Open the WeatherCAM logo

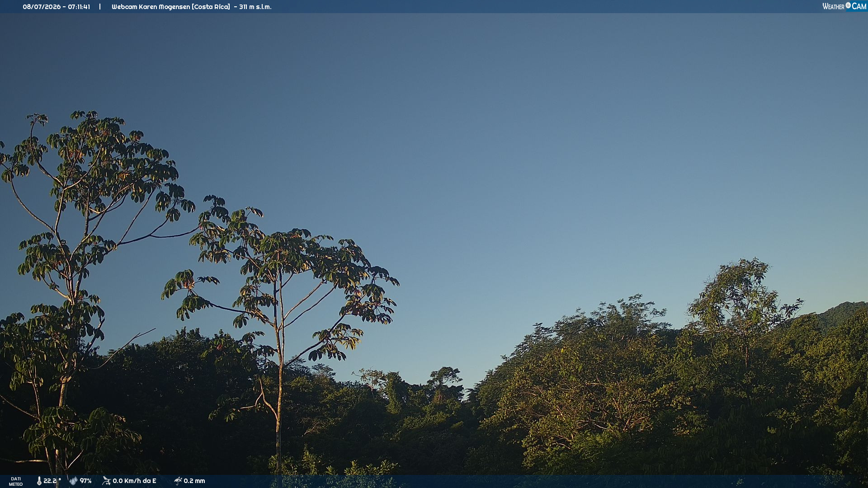(844, 6)
